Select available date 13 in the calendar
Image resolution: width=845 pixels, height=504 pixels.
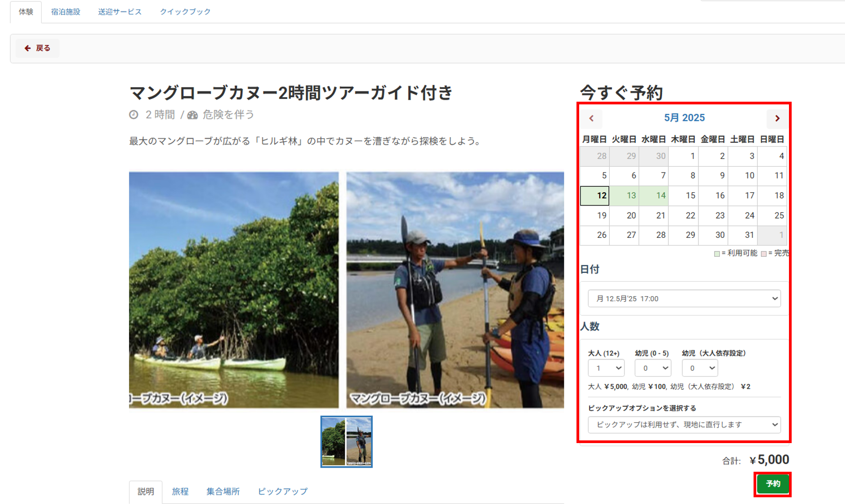624,196
